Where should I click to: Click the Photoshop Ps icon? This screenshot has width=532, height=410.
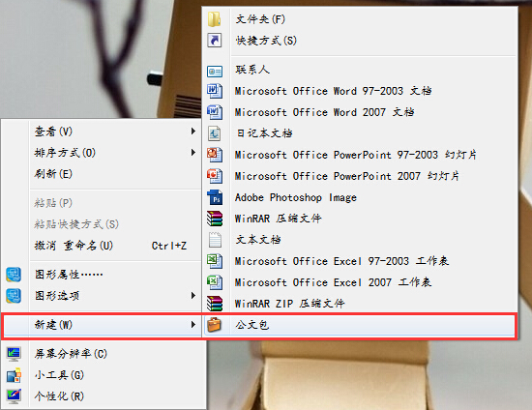coord(215,197)
